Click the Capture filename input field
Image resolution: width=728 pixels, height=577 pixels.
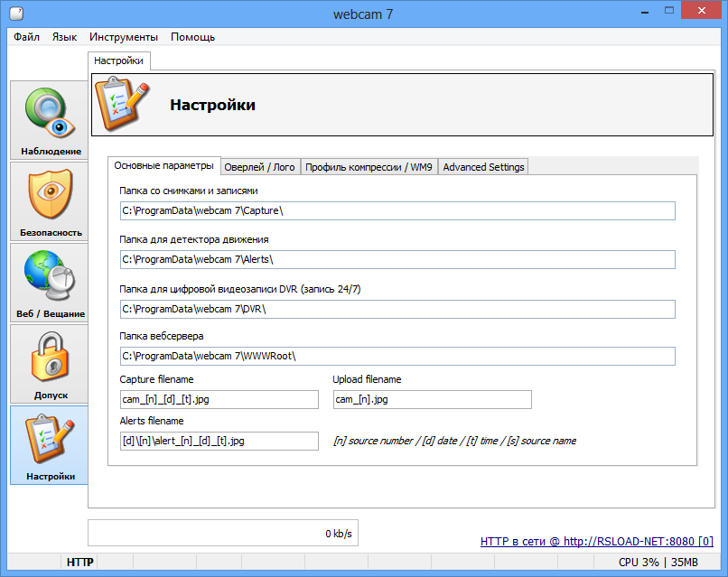(x=219, y=399)
